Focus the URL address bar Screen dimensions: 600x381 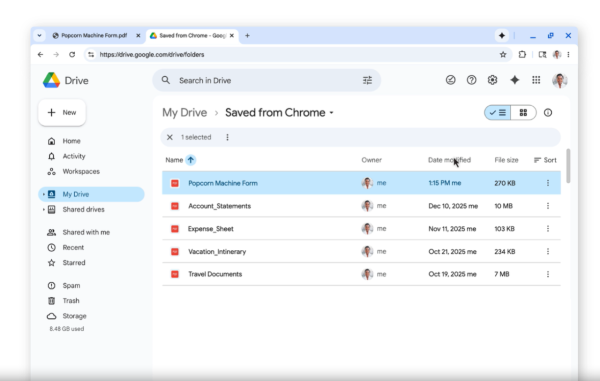(x=297, y=55)
